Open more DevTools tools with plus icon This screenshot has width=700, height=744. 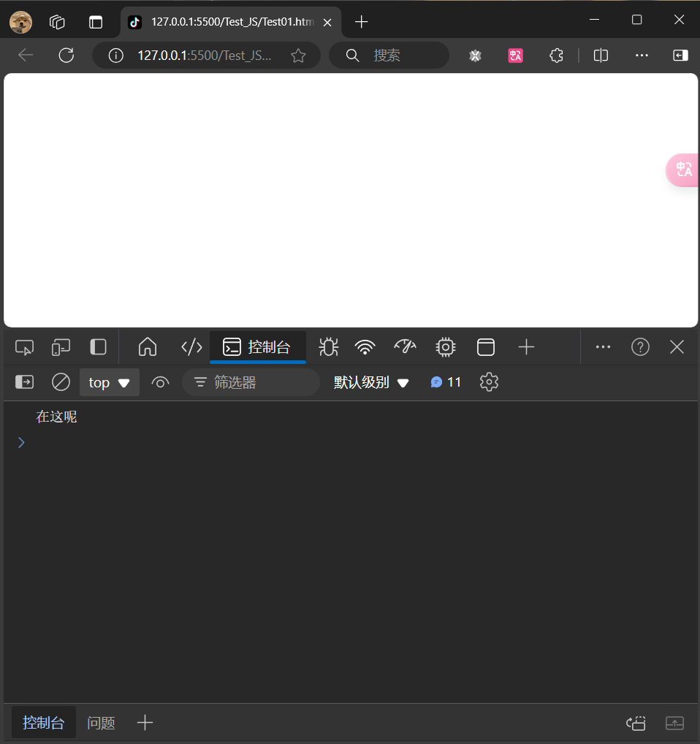tap(526, 347)
